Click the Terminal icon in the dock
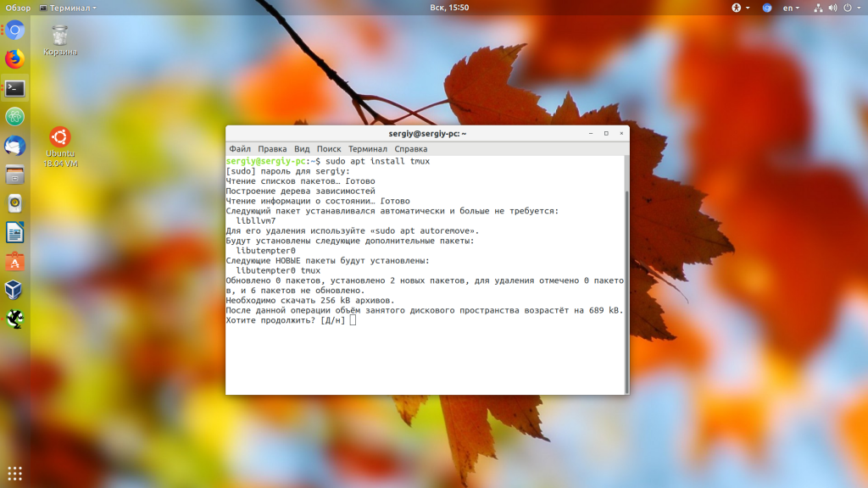The width and height of the screenshot is (868, 488). [15, 88]
